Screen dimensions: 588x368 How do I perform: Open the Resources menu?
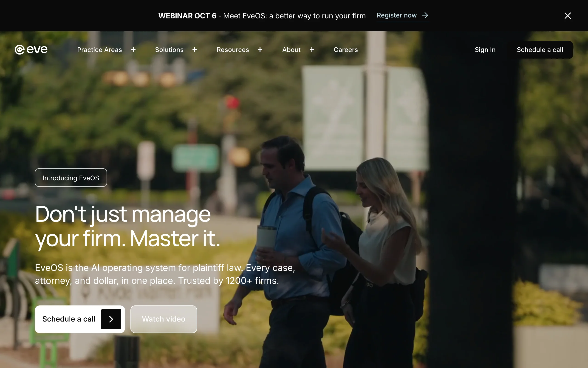click(233, 50)
